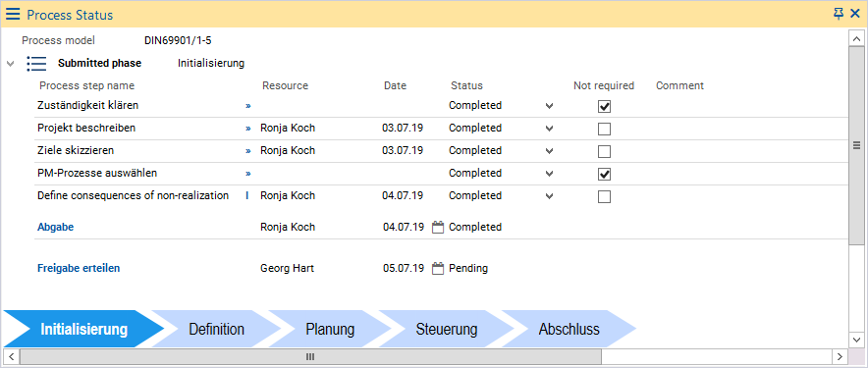The image size is (868, 368).
Task: Open the hamburger menu beside Process Status
Action: tap(13, 15)
